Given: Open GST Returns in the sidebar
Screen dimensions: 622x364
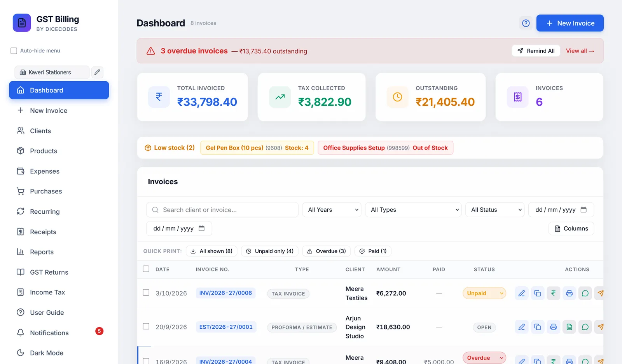Looking at the screenshot, I should (59, 272).
